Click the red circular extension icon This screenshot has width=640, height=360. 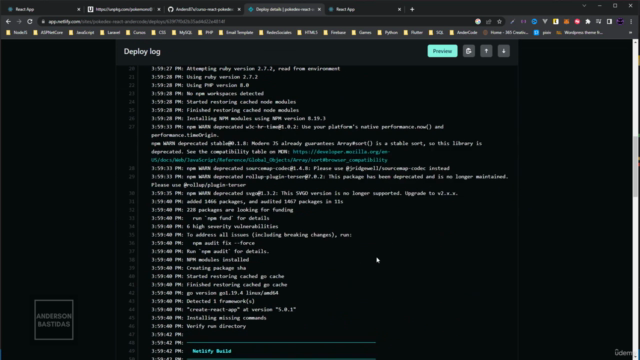[x=577, y=21]
